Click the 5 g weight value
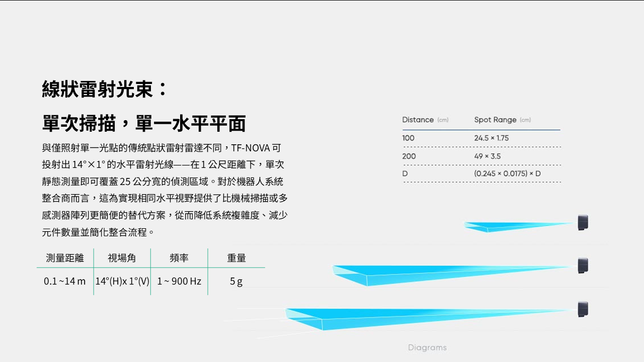This screenshot has width=644, height=362. pos(236,281)
